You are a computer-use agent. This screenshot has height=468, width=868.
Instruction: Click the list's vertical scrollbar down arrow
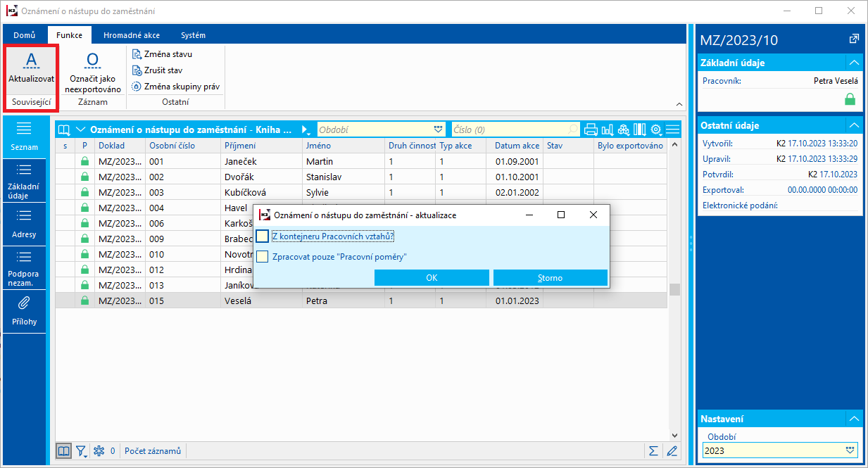pyautogui.click(x=675, y=436)
